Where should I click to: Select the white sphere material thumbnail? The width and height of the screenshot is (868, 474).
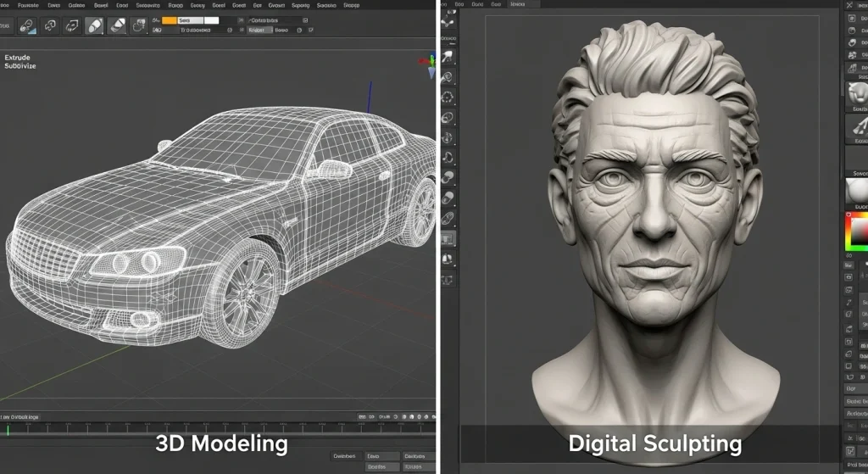pyautogui.click(x=858, y=191)
